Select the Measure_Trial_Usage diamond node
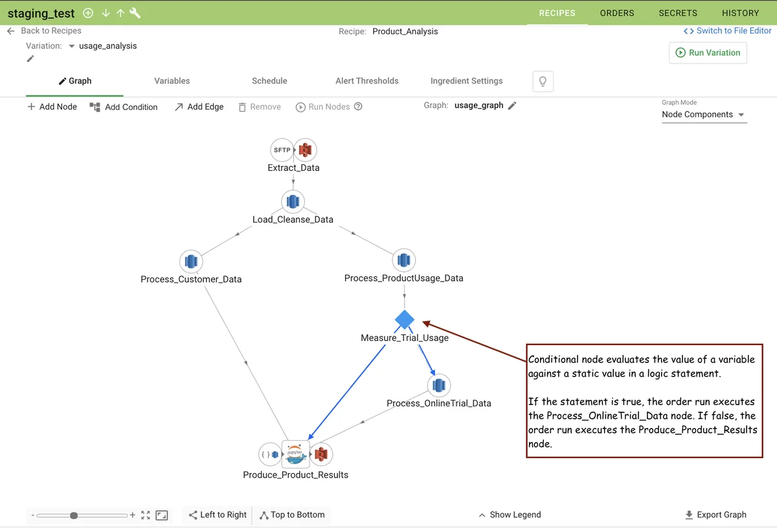Image resolution: width=777 pixels, height=532 pixels. [x=405, y=320]
